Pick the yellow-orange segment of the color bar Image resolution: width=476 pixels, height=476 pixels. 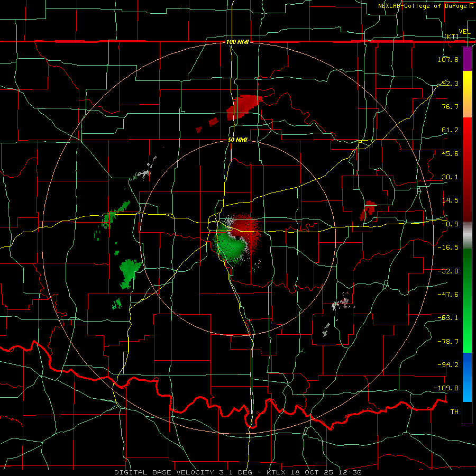467,94
